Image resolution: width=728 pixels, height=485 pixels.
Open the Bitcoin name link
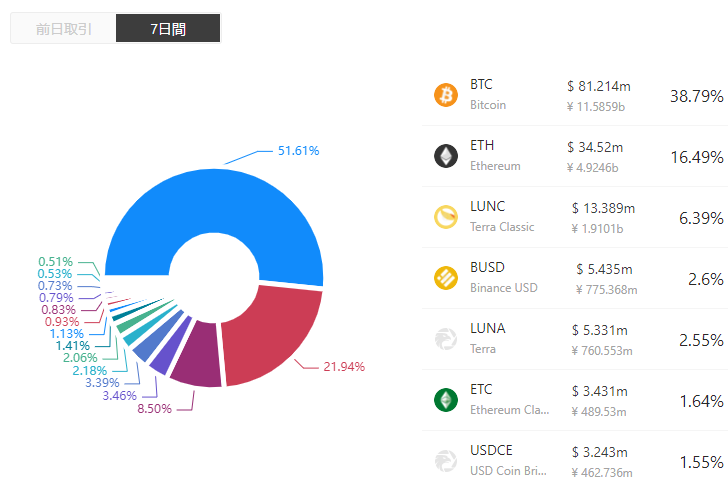coord(488,105)
